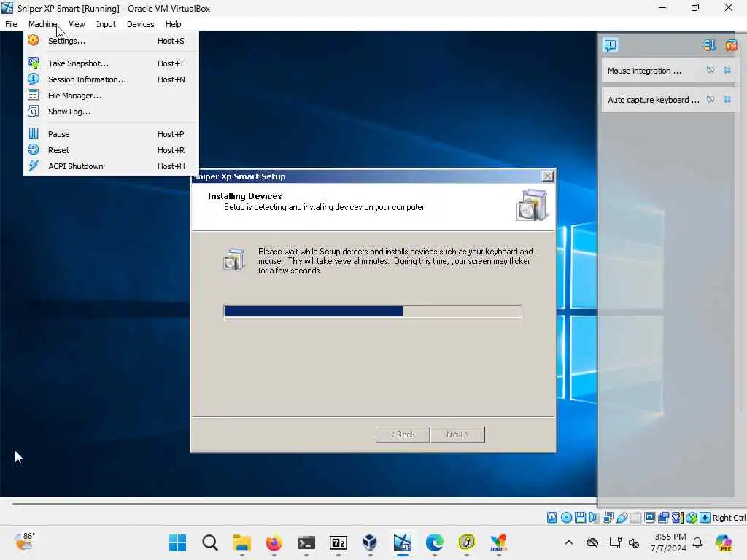
Task: Click the Back button in Setup dialog
Action: click(x=403, y=435)
